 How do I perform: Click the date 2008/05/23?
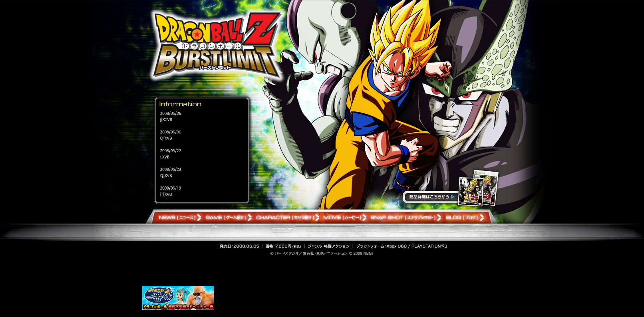[171, 169]
